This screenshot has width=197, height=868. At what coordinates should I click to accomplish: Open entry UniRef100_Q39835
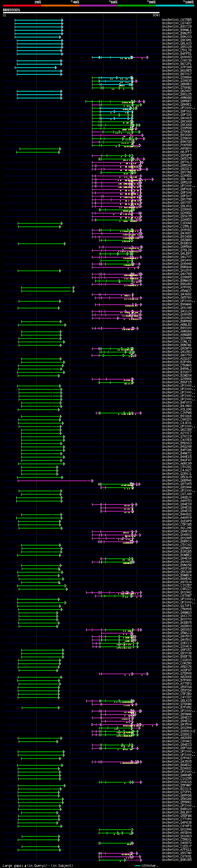pos(177,81)
